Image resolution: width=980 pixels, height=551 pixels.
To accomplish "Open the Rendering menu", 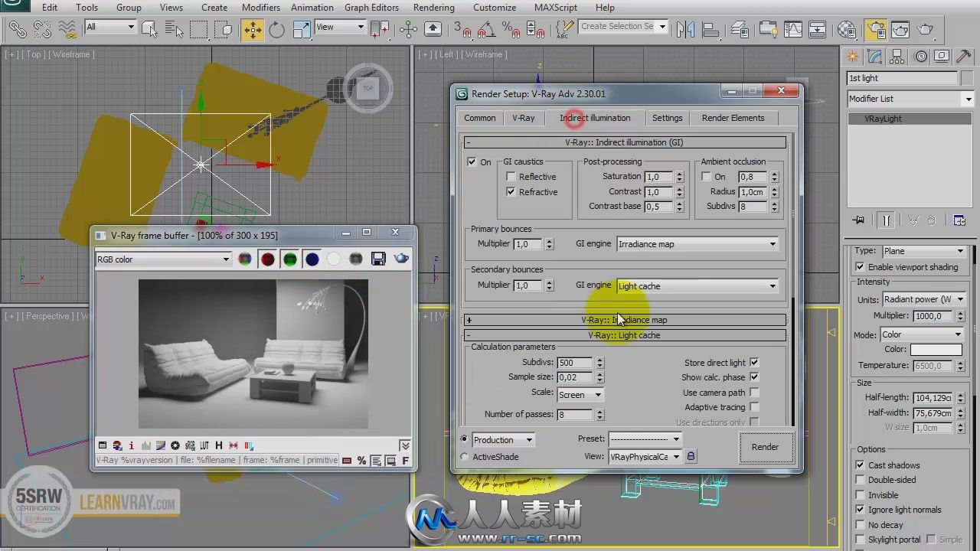I will pyautogui.click(x=433, y=8).
